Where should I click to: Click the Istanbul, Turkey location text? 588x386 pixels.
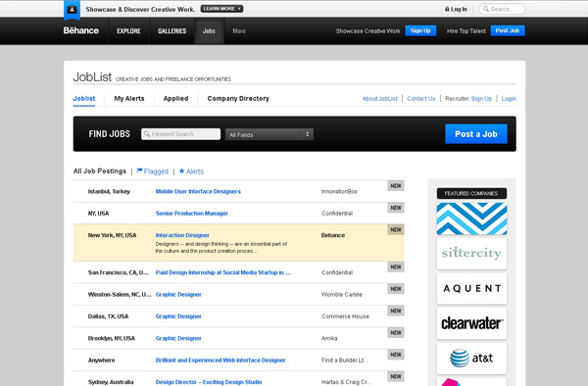[x=109, y=191]
